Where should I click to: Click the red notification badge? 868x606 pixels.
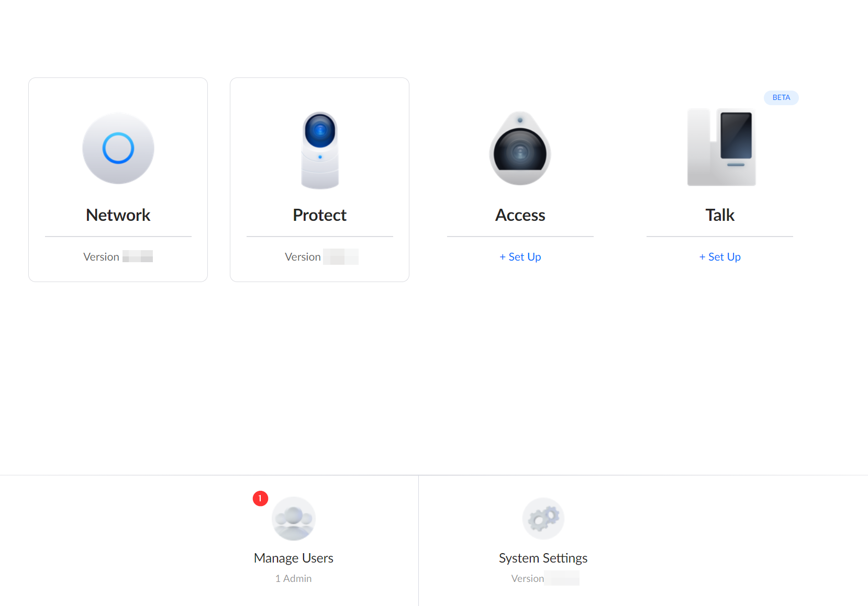click(x=260, y=499)
